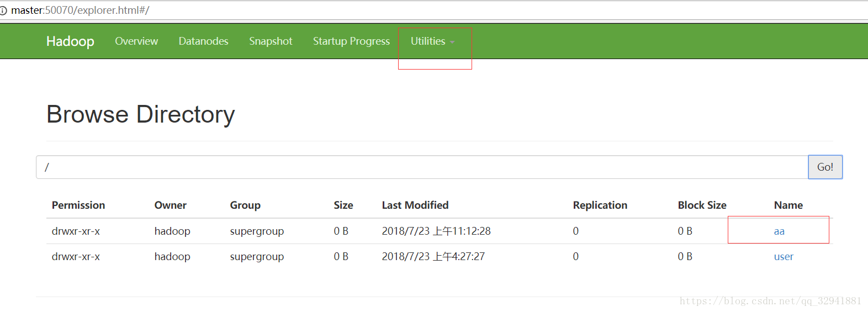Open the user directory link
Viewport: 868px width, 312px height.
click(784, 257)
